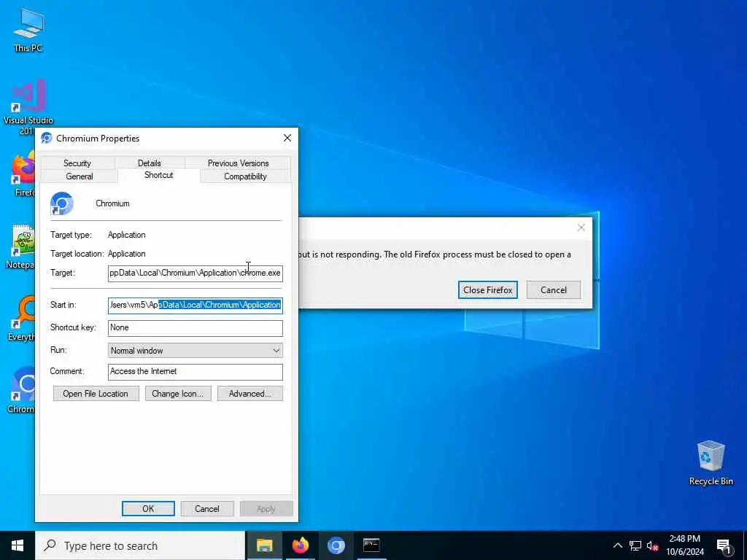
Task: Open the Advanced shortcut options
Action: [x=250, y=394]
